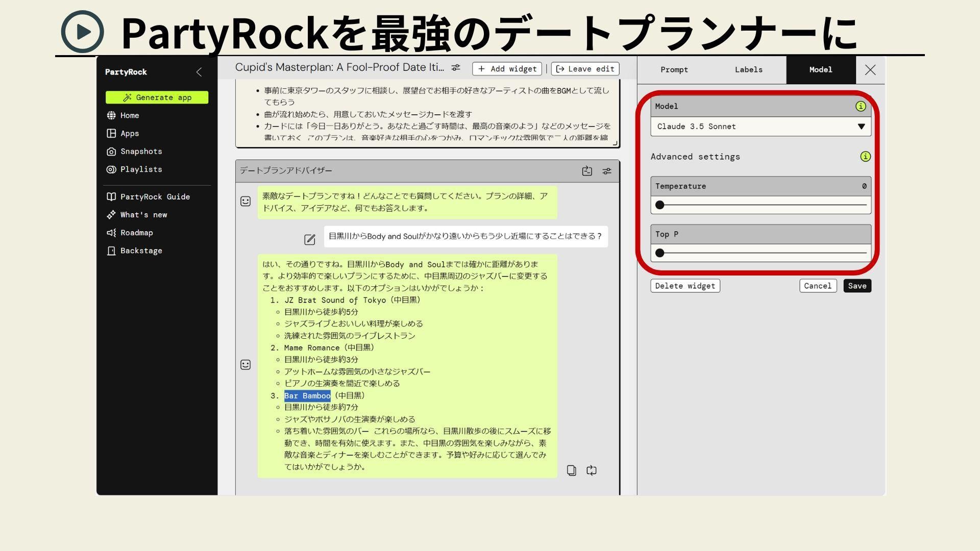Click the bot avatar beside the greeting message

[x=246, y=202]
